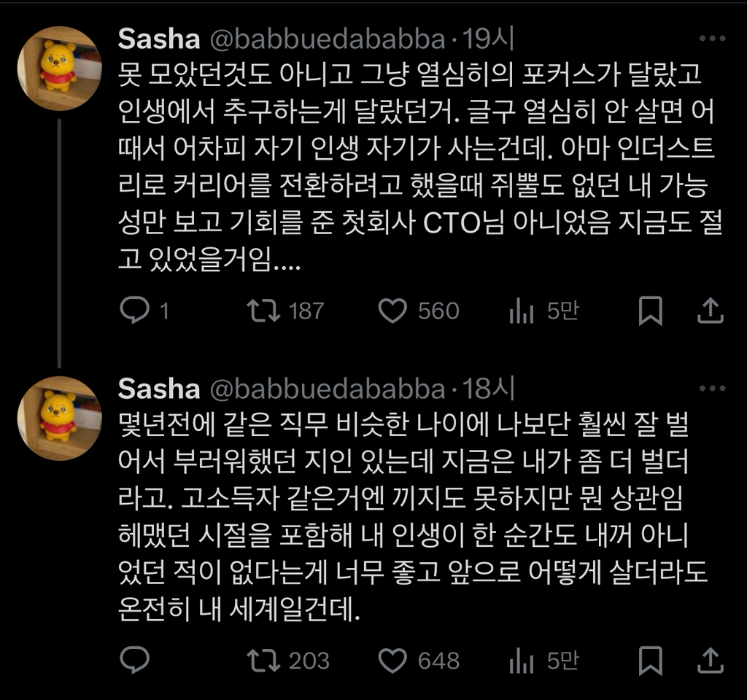
Task: Bookmark the second tweet
Action: pyautogui.click(x=650, y=661)
